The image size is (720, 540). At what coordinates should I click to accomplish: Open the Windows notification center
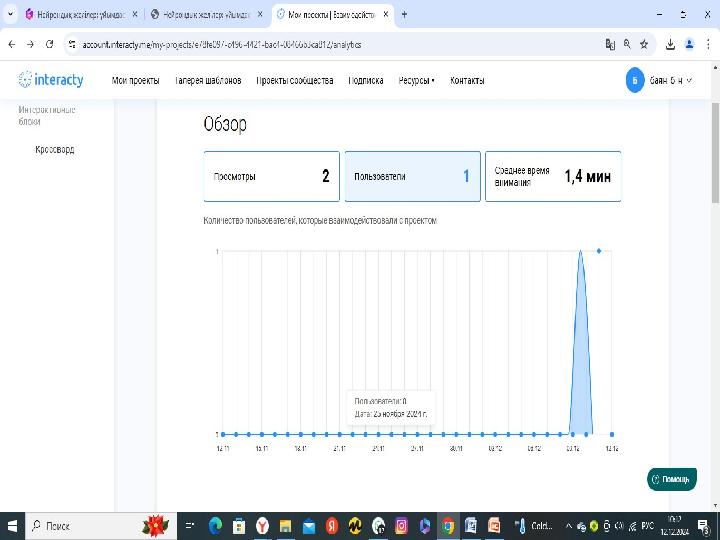click(703, 526)
